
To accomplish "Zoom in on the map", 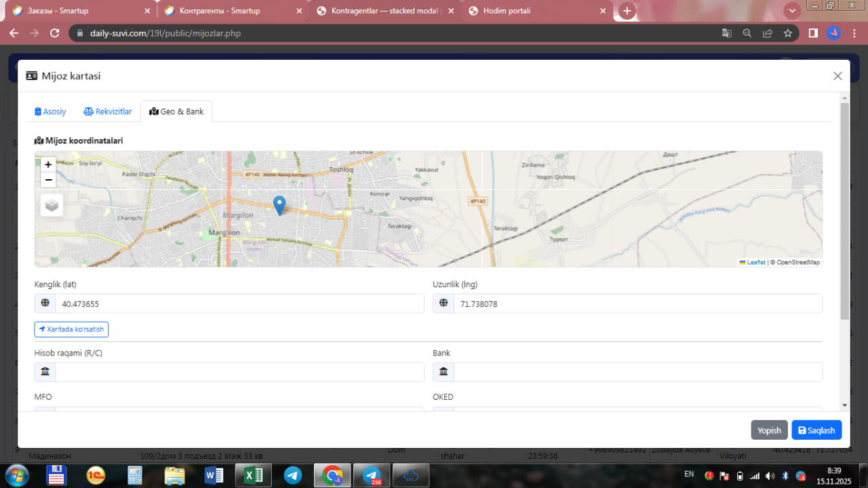I will 48,164.
